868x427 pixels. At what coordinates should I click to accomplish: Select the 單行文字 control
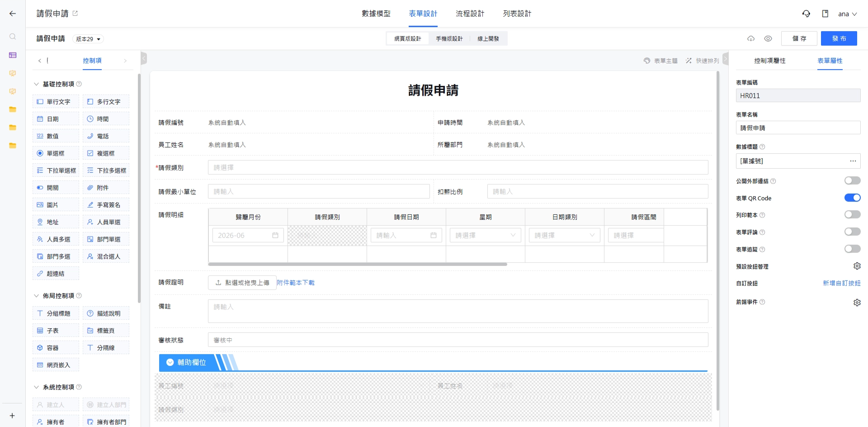[56, 102]
